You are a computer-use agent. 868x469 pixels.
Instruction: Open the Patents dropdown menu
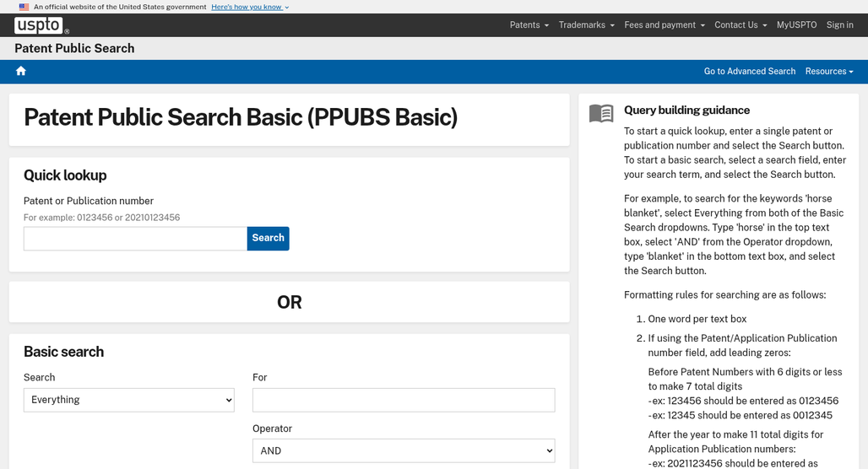tap(529, 25)
